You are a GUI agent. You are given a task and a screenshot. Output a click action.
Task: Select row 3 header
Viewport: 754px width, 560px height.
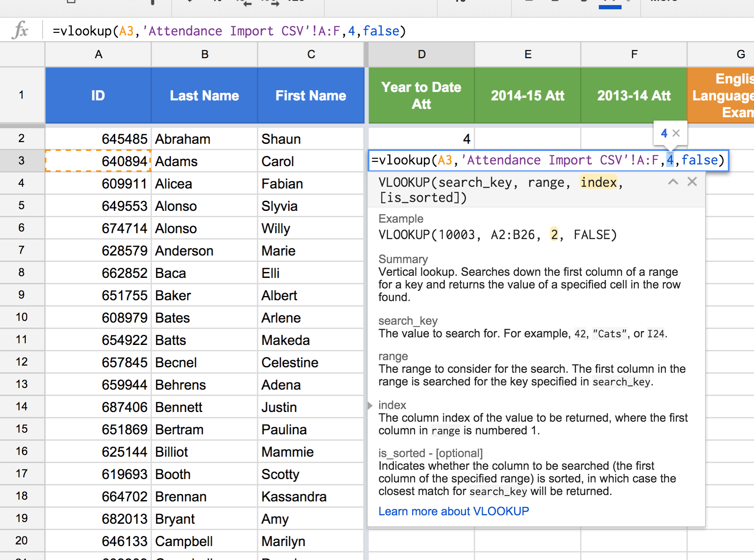[x=22, y=161]
